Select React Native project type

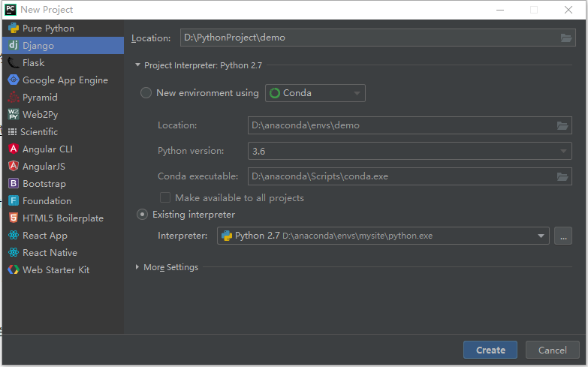(63, 252)
